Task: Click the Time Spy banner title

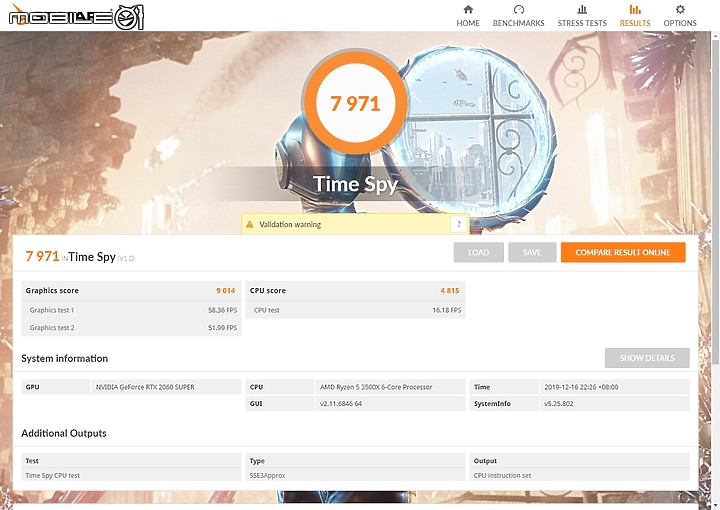Action: point(356,185)
